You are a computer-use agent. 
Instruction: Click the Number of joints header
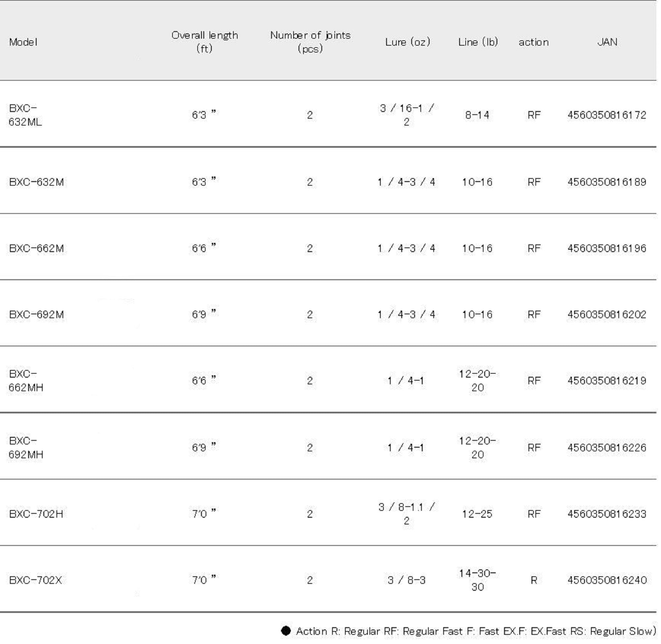310,42
